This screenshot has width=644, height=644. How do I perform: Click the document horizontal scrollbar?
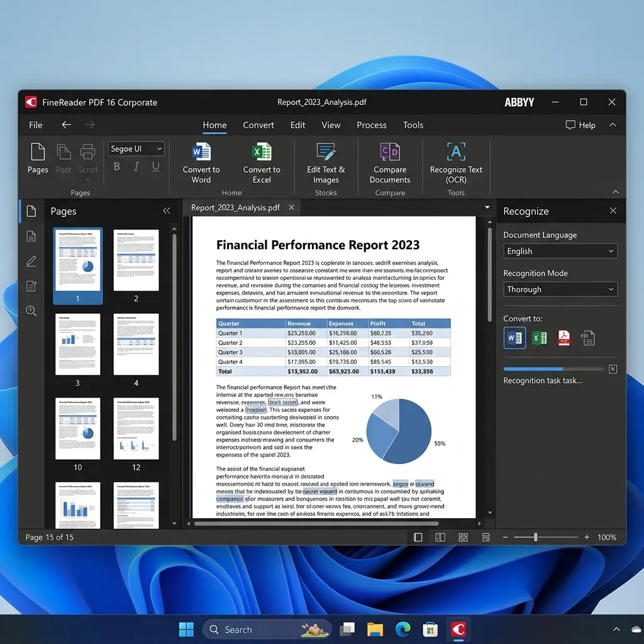(x=316, y=524)
